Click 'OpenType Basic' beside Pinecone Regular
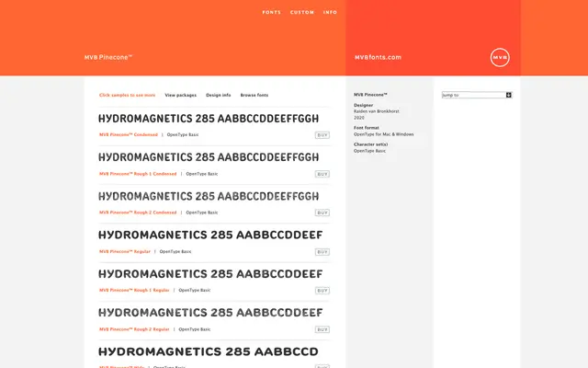Screen dimensions: 588x368 (175, 251)
